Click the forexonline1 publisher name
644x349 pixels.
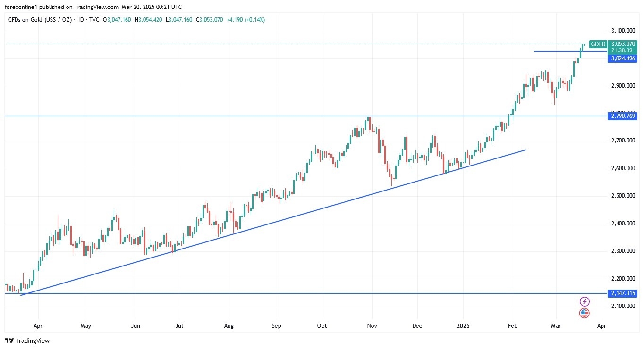(23, 7)
